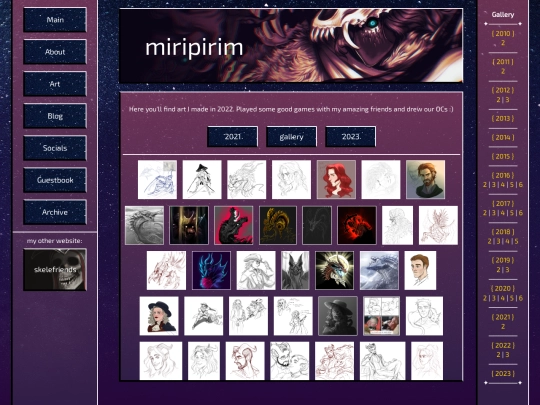Open the {2020} gallery link
This screenshot has width=540, height=405.
503,289
